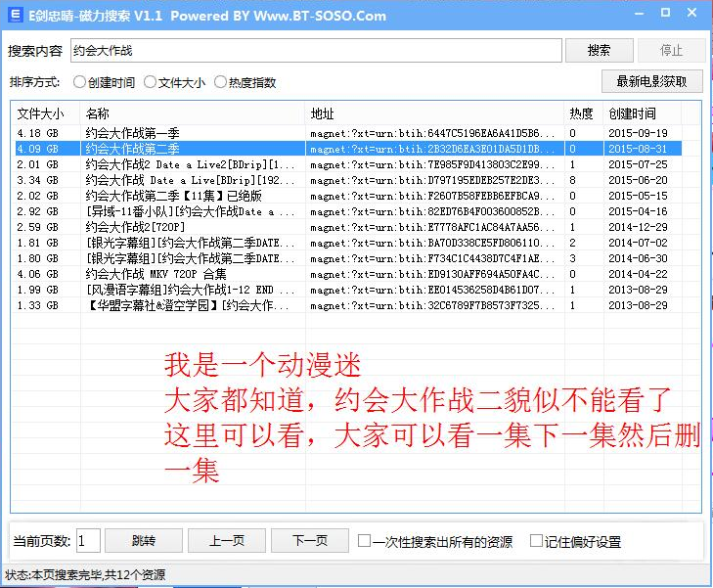Click magnet address starting 7E985F9D413803C2E99
The width and height of the screenshot is (713, 588).
(x=432, y=164)
